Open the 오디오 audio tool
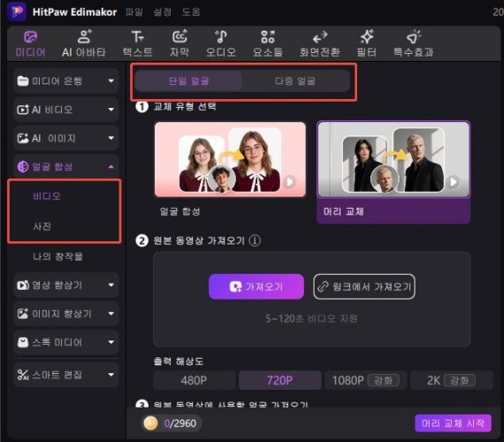 click(x=221, y=44)
